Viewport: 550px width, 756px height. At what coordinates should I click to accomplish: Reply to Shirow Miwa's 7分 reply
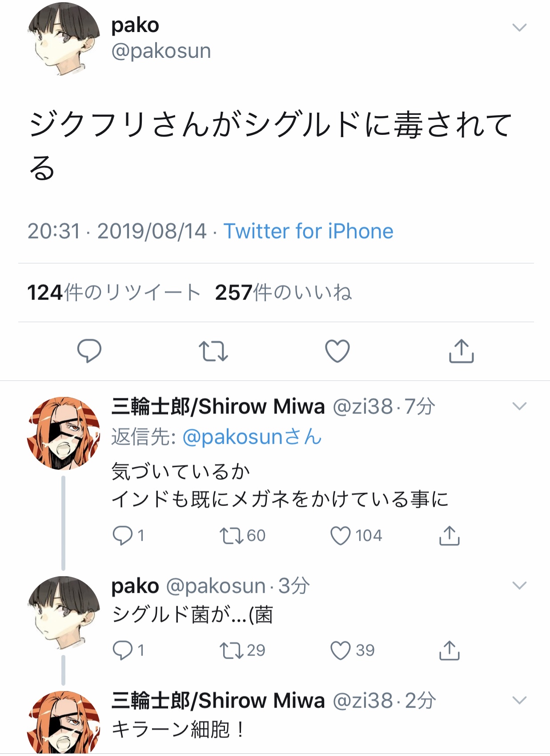[x=123, y=535]
